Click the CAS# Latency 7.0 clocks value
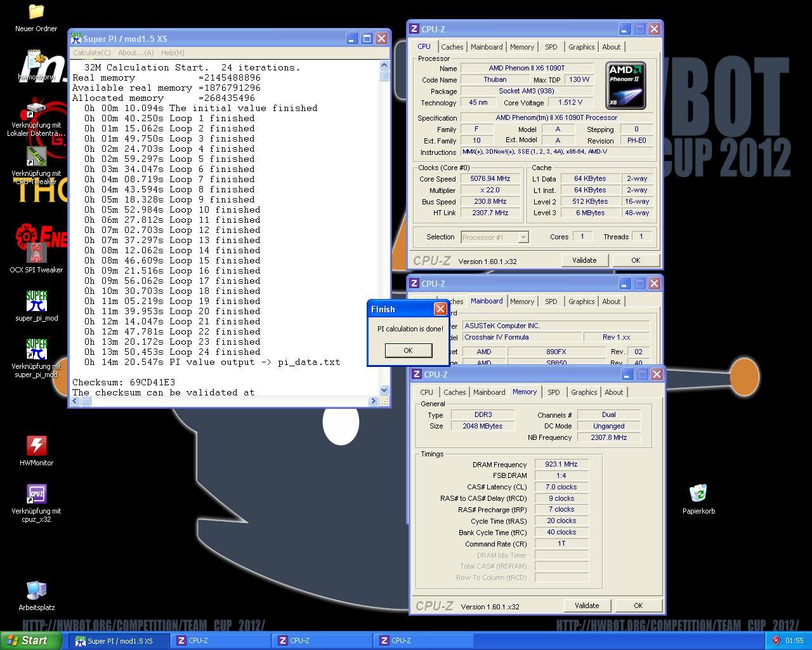This screenshot has height=650, width=812. point(561,487)
